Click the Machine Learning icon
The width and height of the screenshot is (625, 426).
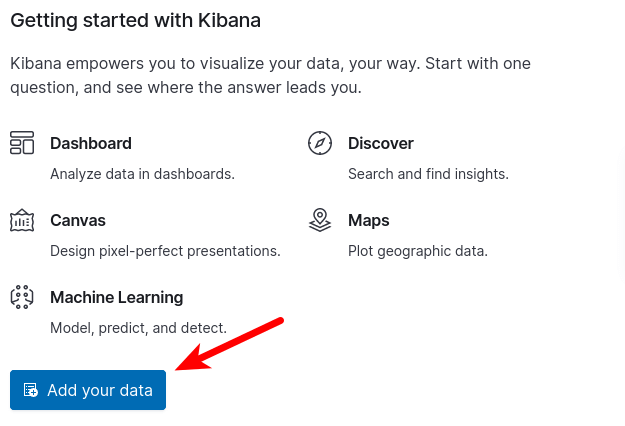22,297
